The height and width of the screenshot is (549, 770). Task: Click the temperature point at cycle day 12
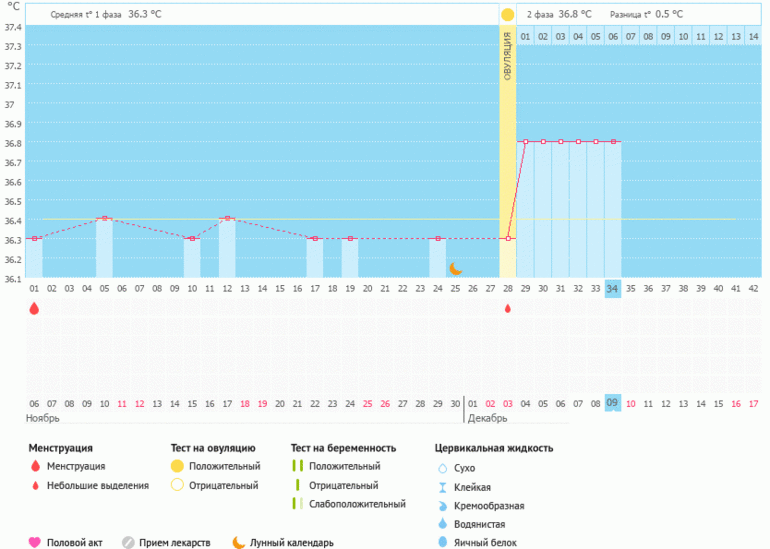(x=227, y=218)
